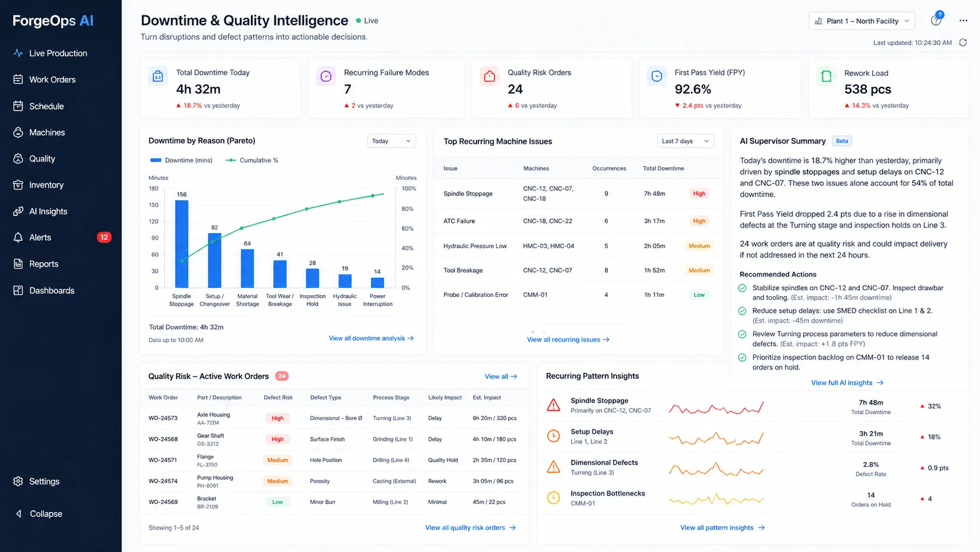The width and height of the screenshot is (980, 552).
Task: Click the Quality Risk Orders card icon
Action: click(489, 76)
